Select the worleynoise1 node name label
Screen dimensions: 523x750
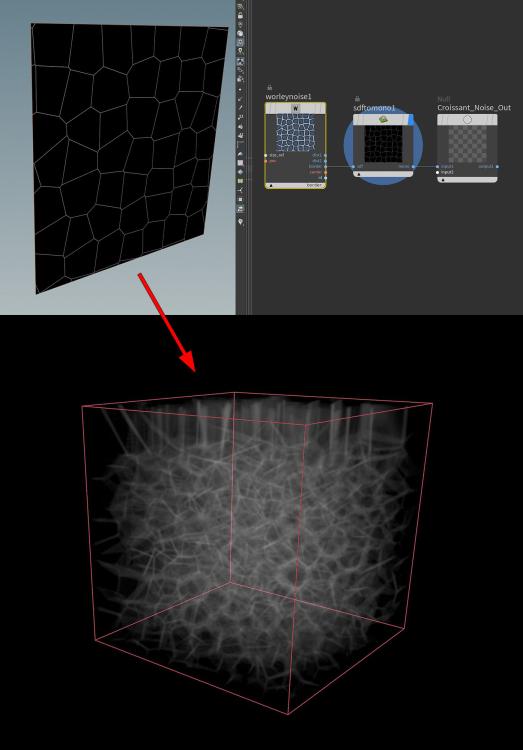tap(289, 97)
